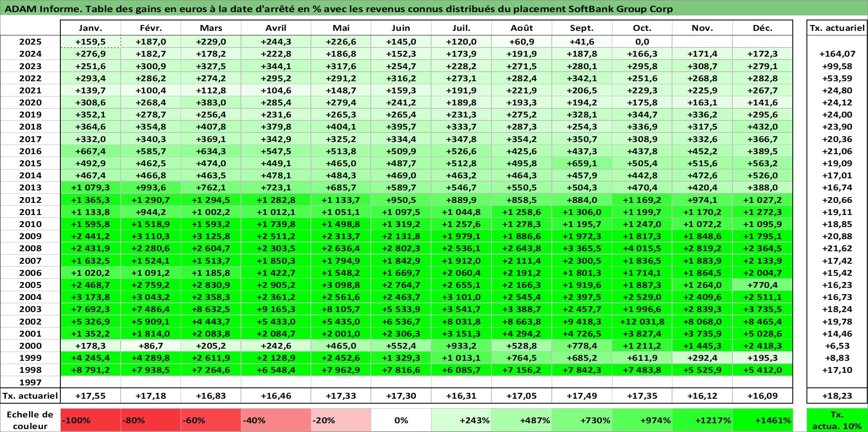Click the +99,58 actuarial rate for 2023
This screenshot has height=432, width=868.
837,66
